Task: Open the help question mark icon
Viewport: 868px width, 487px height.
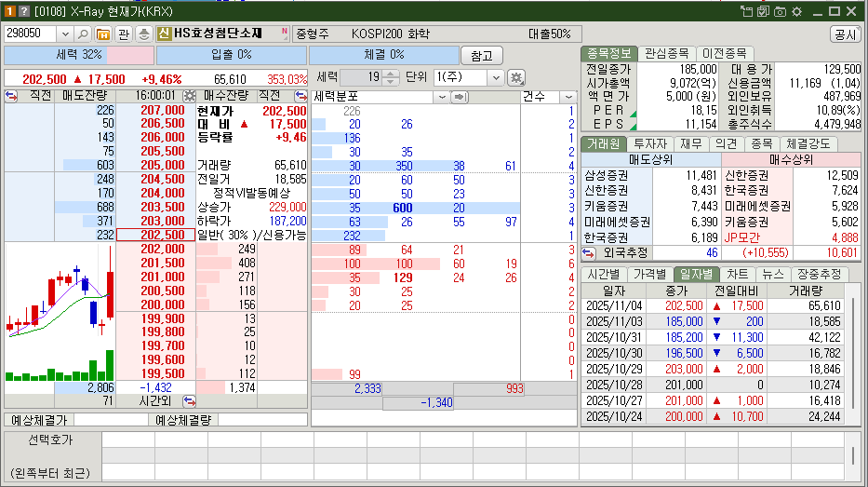Action: [x=24, y=11]
